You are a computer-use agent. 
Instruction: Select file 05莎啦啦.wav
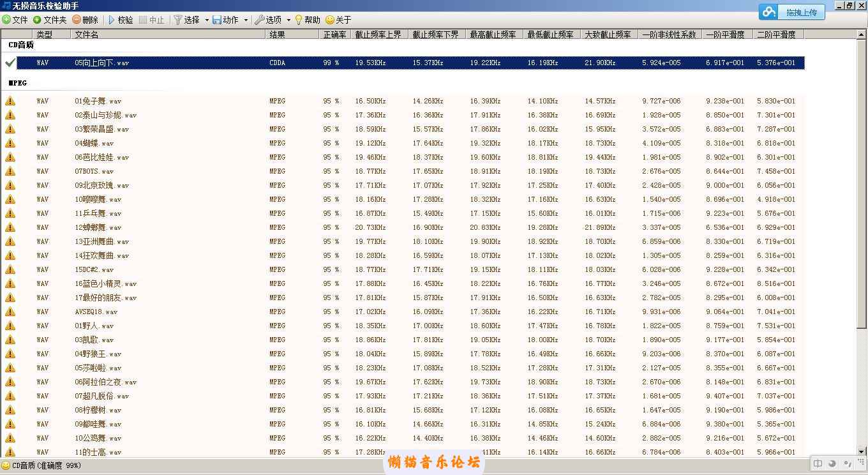(x=98, y=368)
